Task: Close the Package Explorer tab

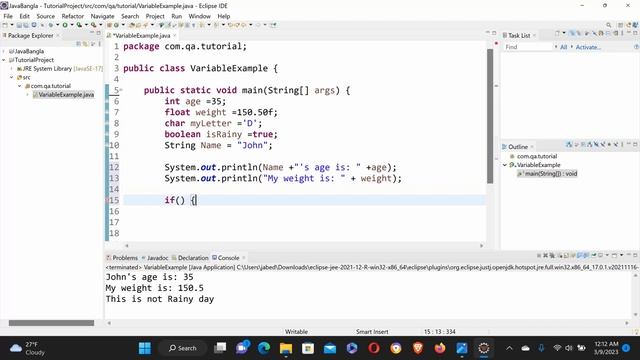Action: (58, 36)
